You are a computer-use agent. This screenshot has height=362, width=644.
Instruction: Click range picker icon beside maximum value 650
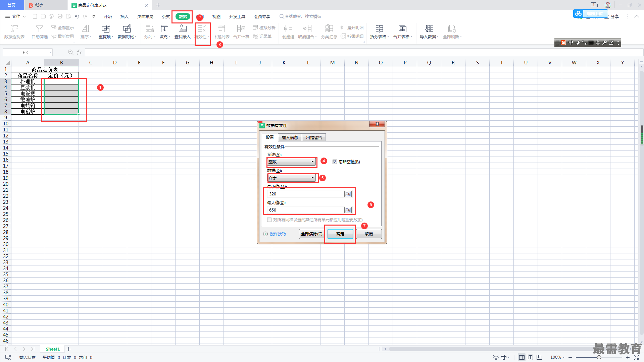pyautogui.click(x=348, y=210)
